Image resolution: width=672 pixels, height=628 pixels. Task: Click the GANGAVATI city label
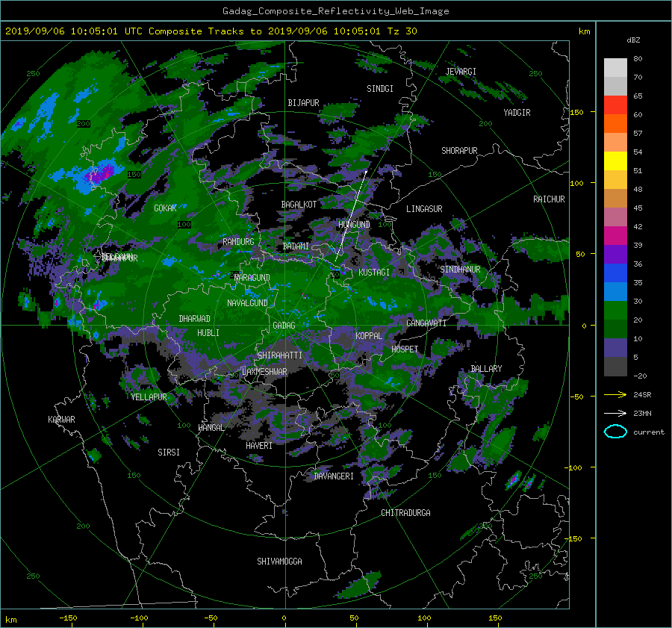pyautogui.click(x=426, y=323)
